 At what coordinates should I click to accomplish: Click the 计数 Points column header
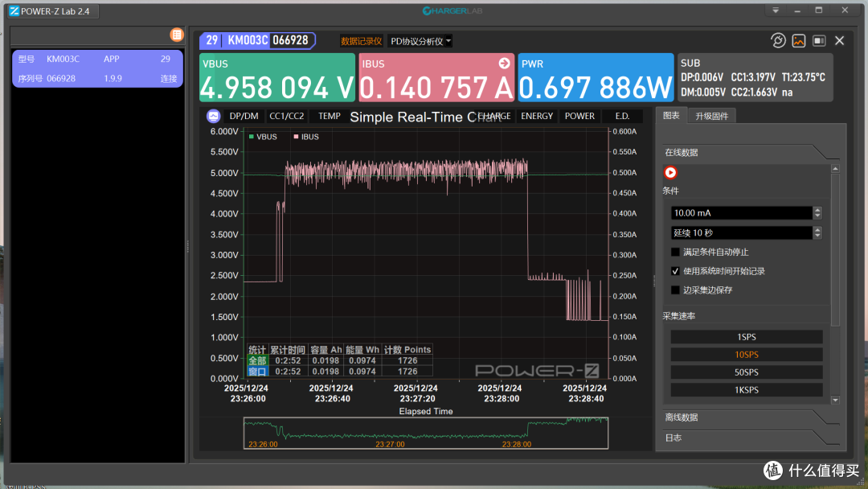point(407,349)
